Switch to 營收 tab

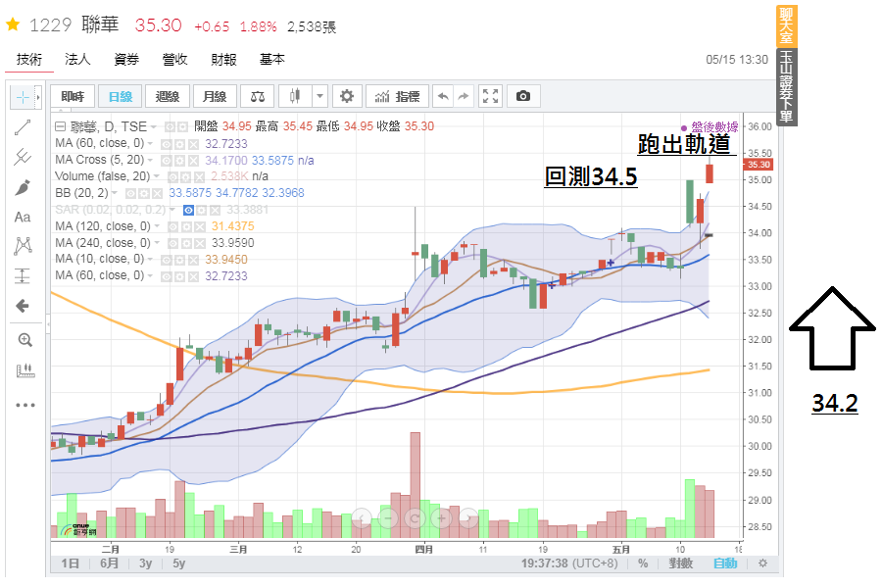pos(175,59)
